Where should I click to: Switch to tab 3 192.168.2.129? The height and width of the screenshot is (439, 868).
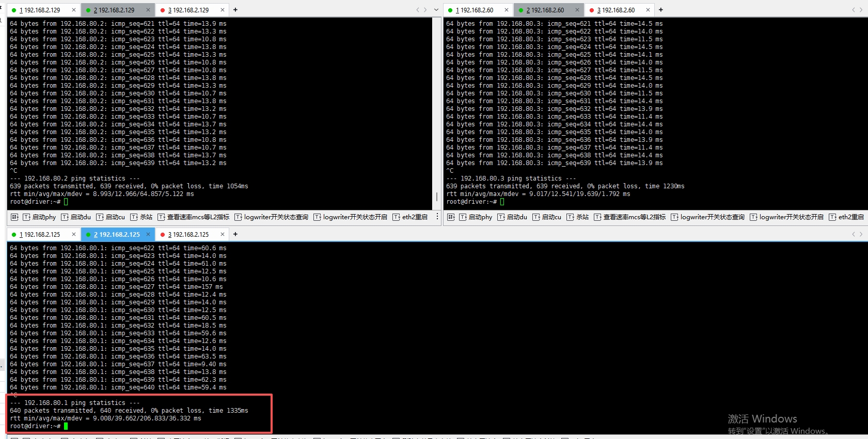pyautogui.click(x=188, y=10)
